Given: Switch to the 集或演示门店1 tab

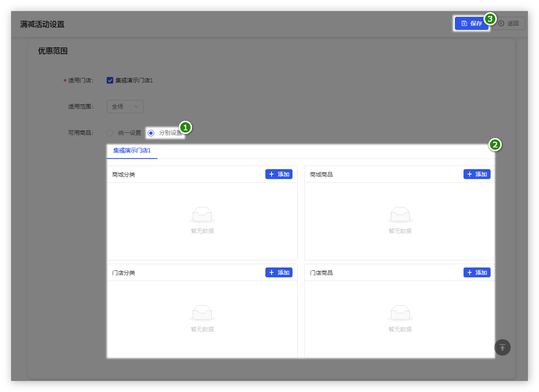Looking at the screenshot, I should tap(132, 150).
